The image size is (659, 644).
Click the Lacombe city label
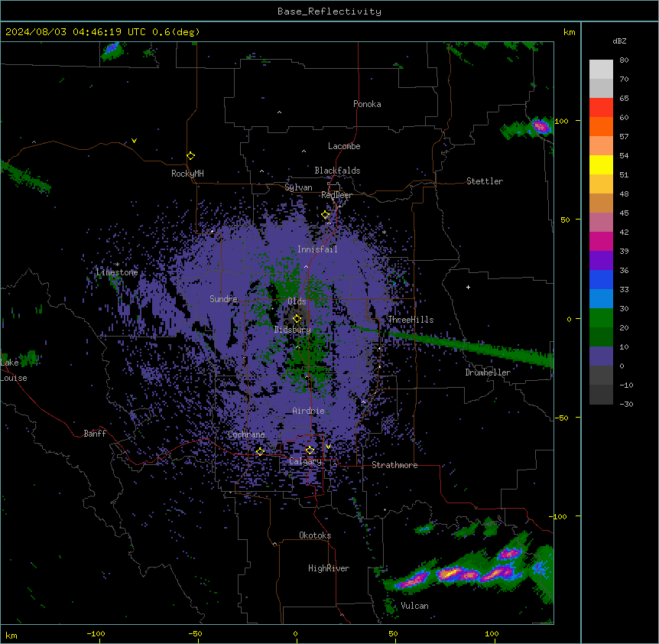(x=344, y=146)
